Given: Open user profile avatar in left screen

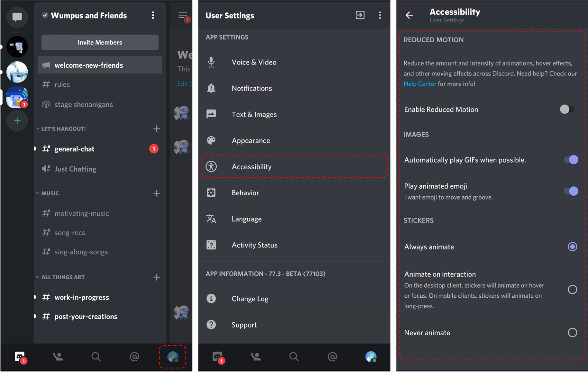Looking at the screenshot, I should tap(173, 357).
